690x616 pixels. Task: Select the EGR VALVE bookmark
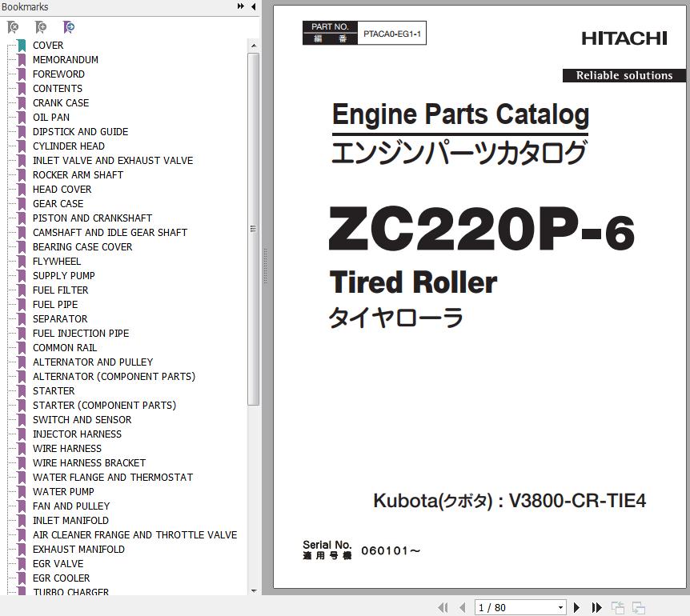pyautogui.click(x=58, y=564)
